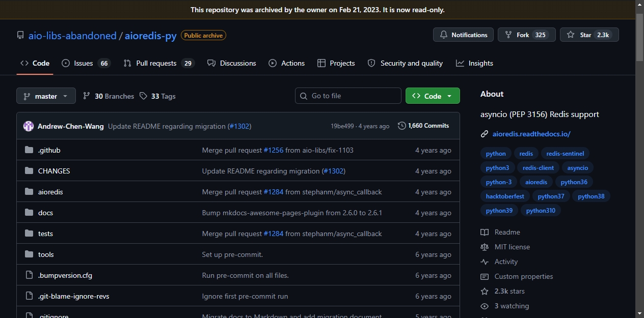
Task: Open the aioredis folder name
Action: [50, 192]
